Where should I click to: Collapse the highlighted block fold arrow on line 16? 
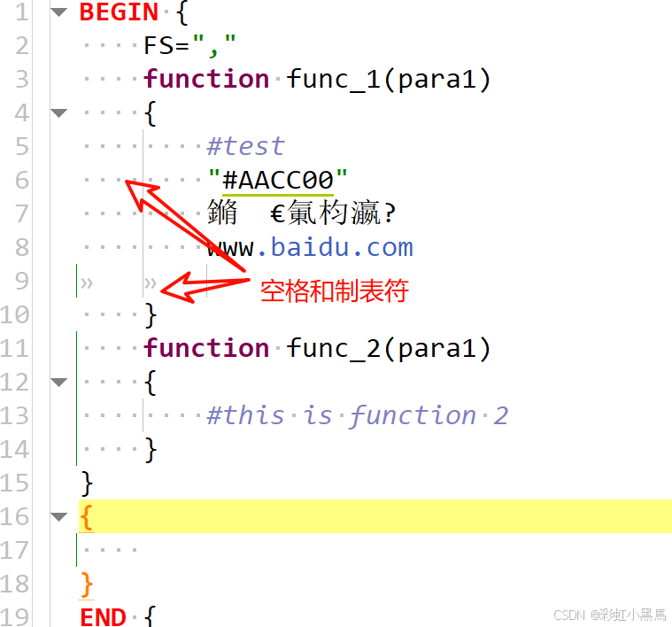(x=58, y=517)
